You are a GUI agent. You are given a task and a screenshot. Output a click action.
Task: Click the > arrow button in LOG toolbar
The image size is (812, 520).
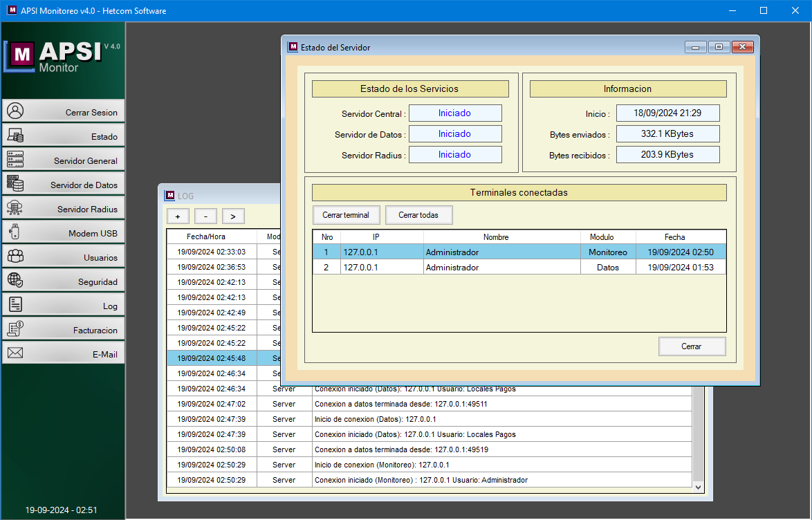tap(233, 216)
